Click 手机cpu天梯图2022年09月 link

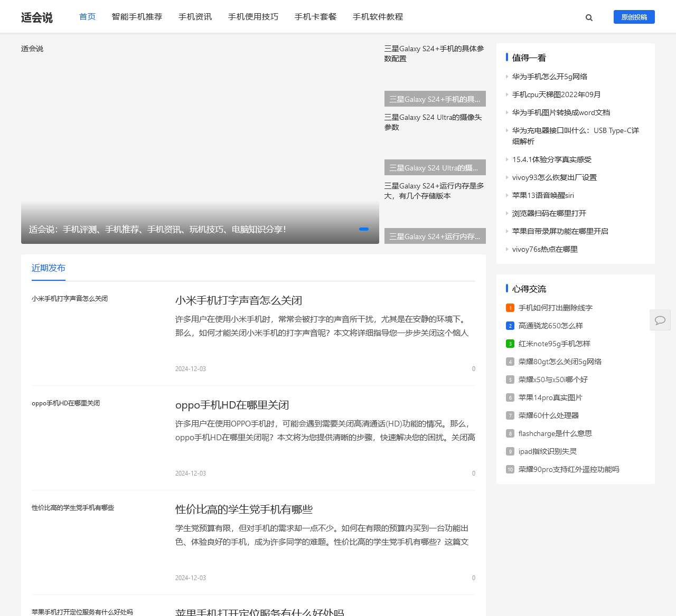(x=556, y=94)
